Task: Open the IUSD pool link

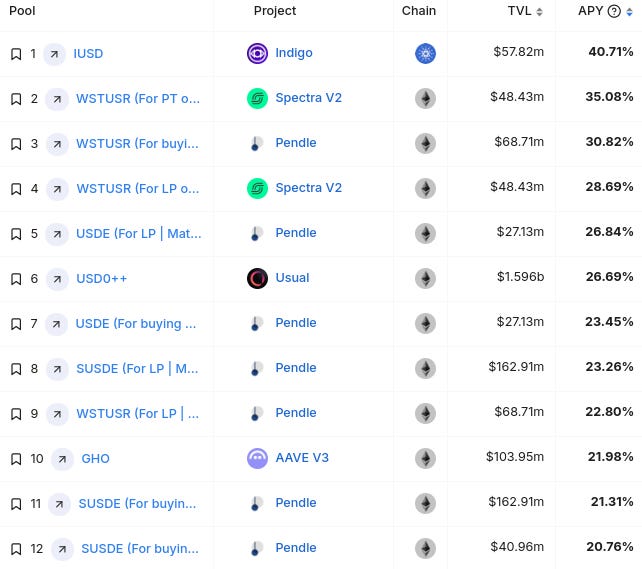Action: pos(88,54)
